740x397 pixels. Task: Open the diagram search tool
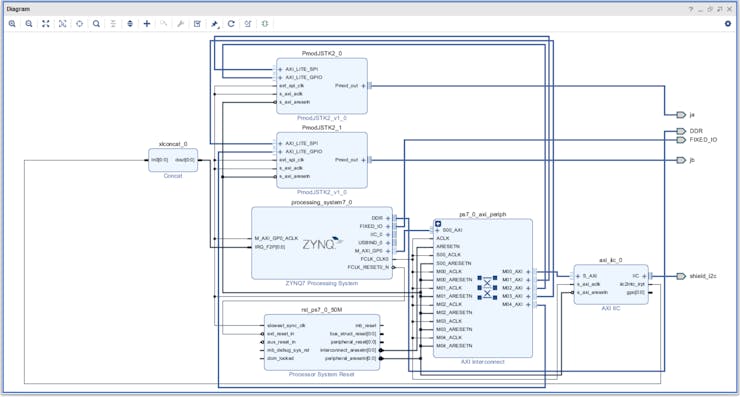pyautogui.click(x=96, y=24)
